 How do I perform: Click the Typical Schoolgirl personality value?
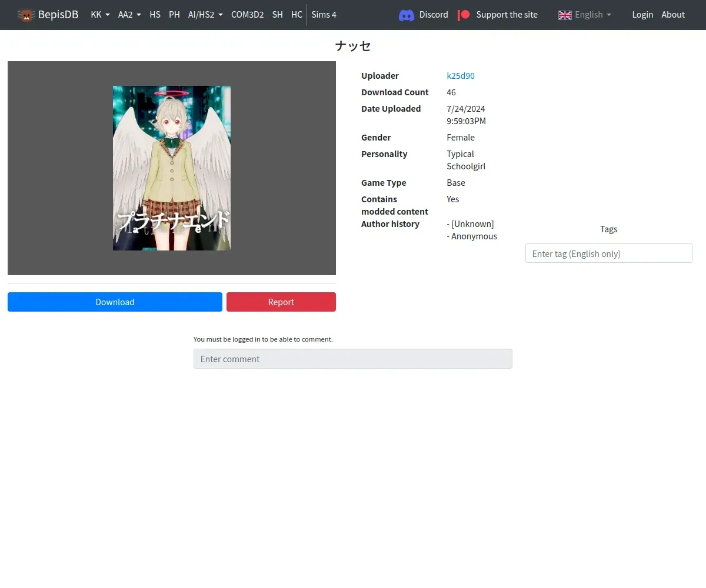(466, 160)
